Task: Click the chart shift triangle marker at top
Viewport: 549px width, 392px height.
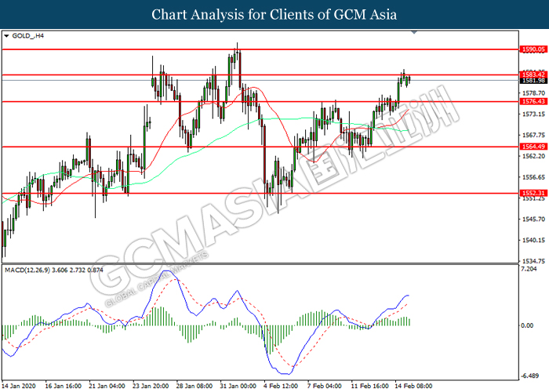Action: coord(414,32)
